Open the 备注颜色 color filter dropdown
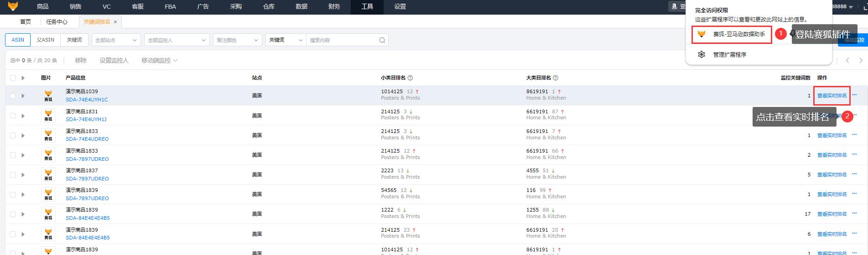The width and height of the screenshot is (868, 255). [x=238, y=40]
